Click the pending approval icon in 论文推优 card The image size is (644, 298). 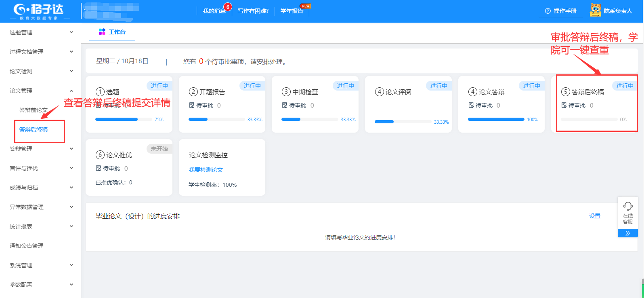tap(98, 168)
